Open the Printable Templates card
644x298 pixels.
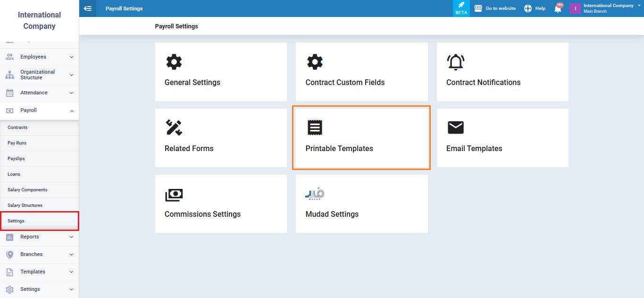tap(361, 138)
